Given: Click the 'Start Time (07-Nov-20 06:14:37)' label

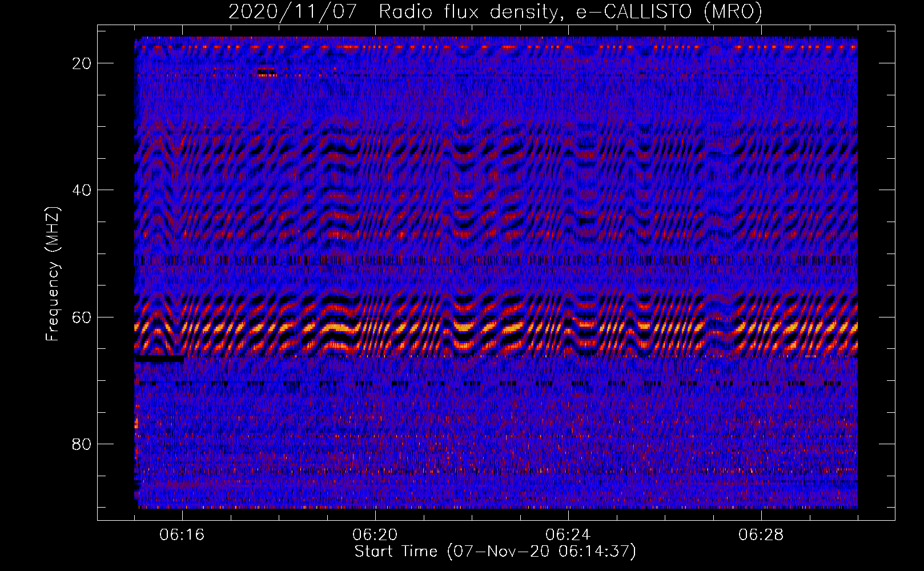Looking at the screenshot, I should tap(495, 552).
